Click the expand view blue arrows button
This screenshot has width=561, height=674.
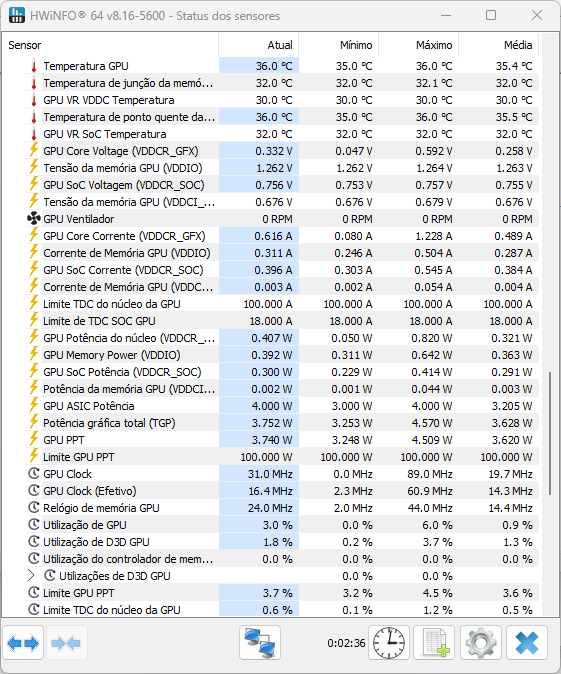click(23, 643)
